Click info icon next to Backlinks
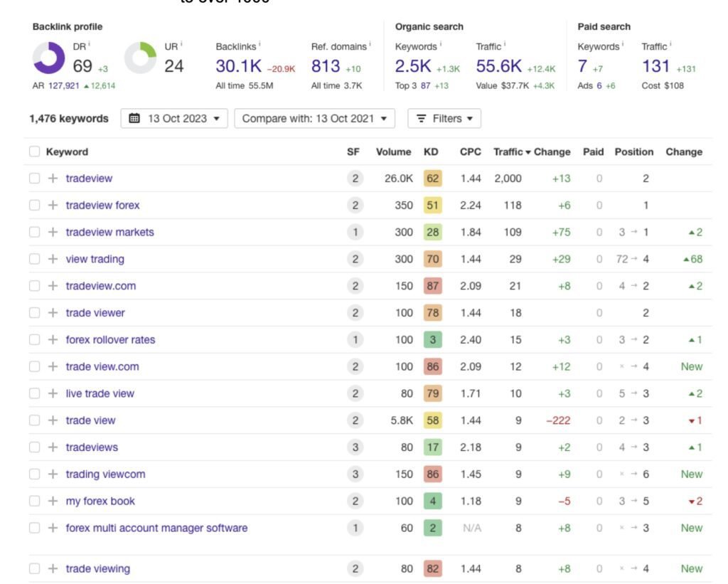The height and width of the screenshot is (584, 728). (259, 45)
